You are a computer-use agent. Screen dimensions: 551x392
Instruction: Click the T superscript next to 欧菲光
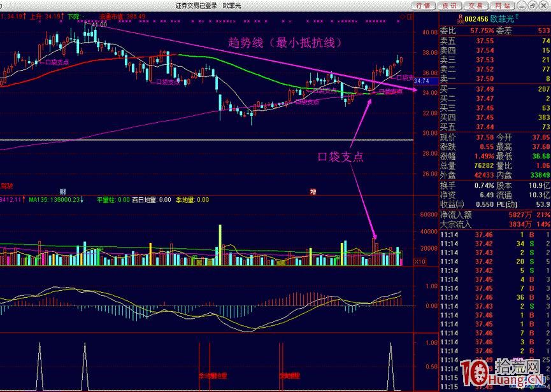coord(517,17)
